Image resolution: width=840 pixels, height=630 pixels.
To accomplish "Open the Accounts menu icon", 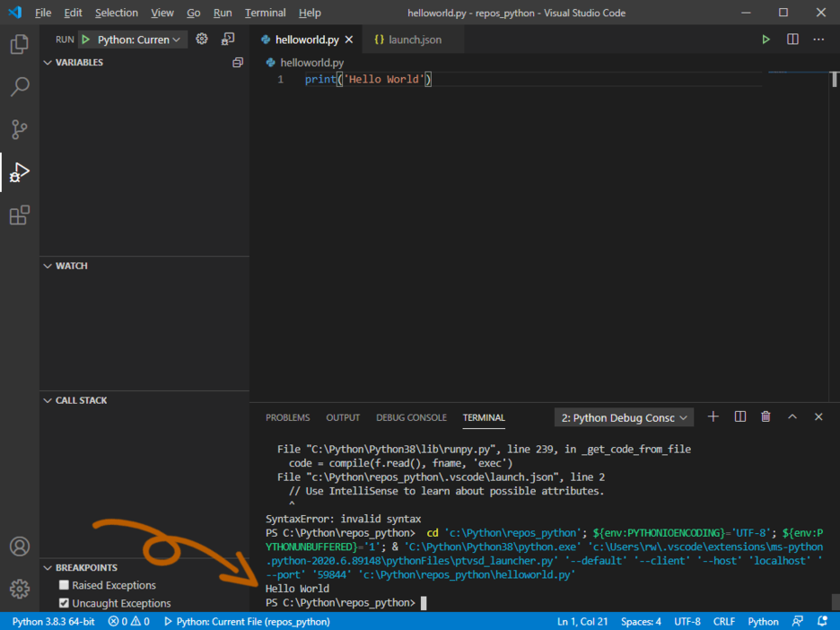I will point(19,547).
